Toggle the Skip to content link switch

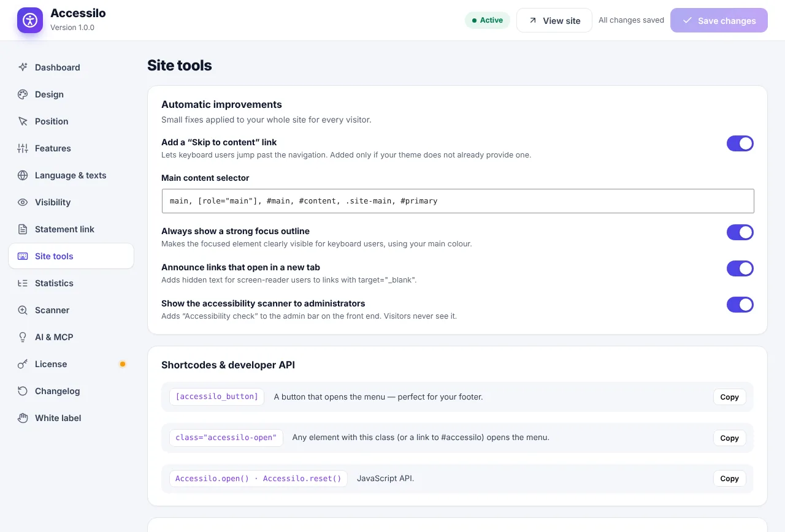740,143
